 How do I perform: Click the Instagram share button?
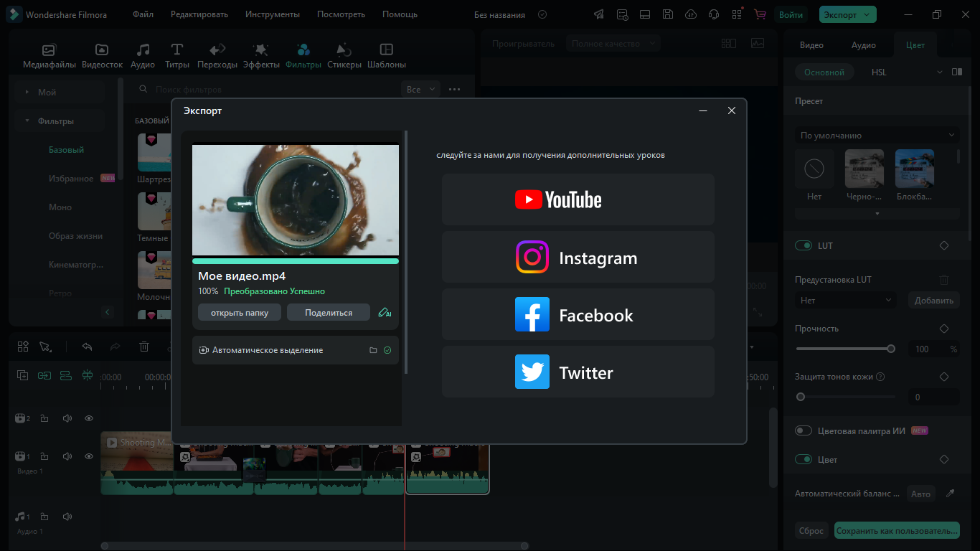[x=578, y=257]
